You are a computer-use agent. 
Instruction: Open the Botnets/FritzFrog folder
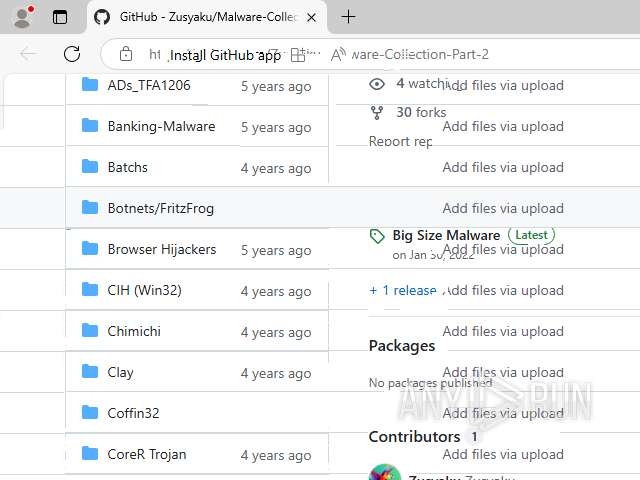coord(161,209)
